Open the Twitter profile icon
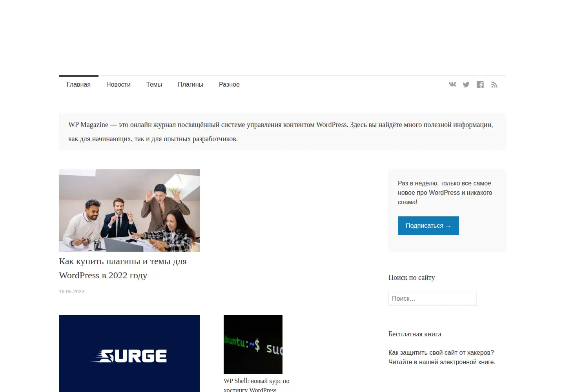 point(466,85)
